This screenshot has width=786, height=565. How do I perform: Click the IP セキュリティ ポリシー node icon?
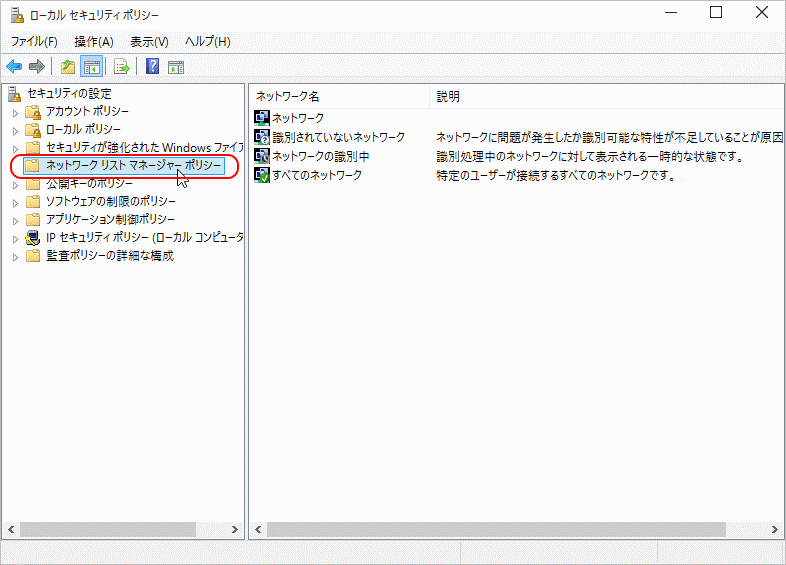tap(33, 238)
